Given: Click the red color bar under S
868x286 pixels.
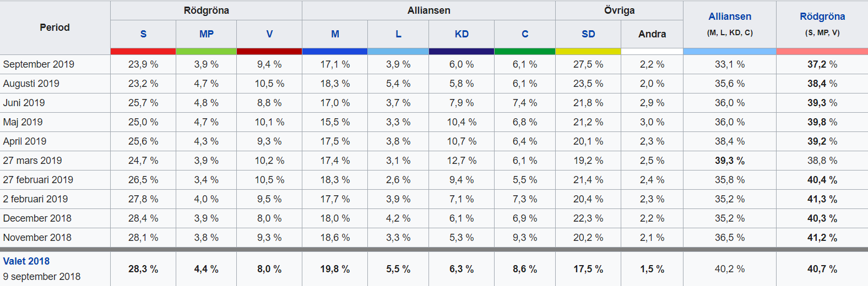Looking at the screenshot, I should 143,51.
